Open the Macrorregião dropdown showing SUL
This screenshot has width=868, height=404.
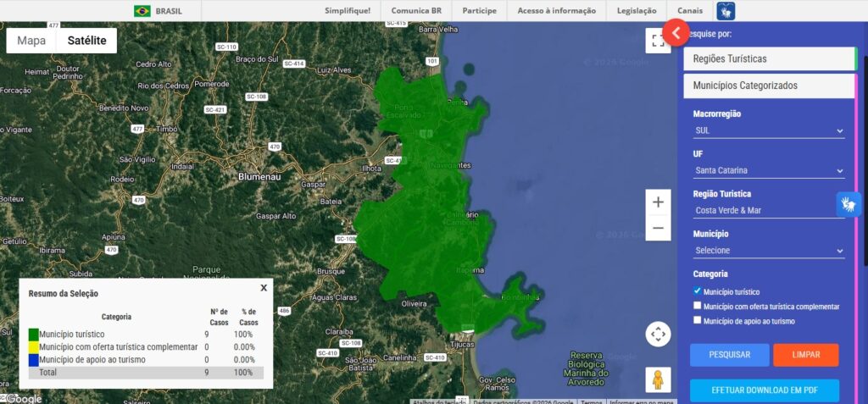(x=769, y=130)
